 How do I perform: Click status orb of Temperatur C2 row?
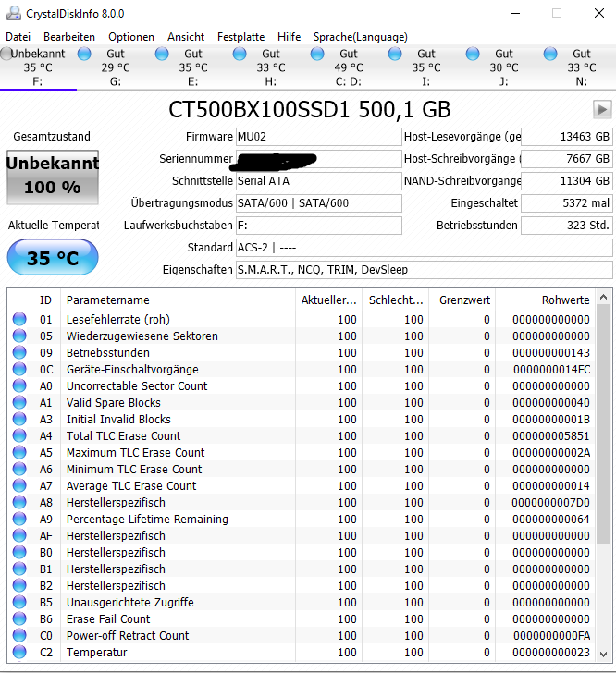point(19,652)
